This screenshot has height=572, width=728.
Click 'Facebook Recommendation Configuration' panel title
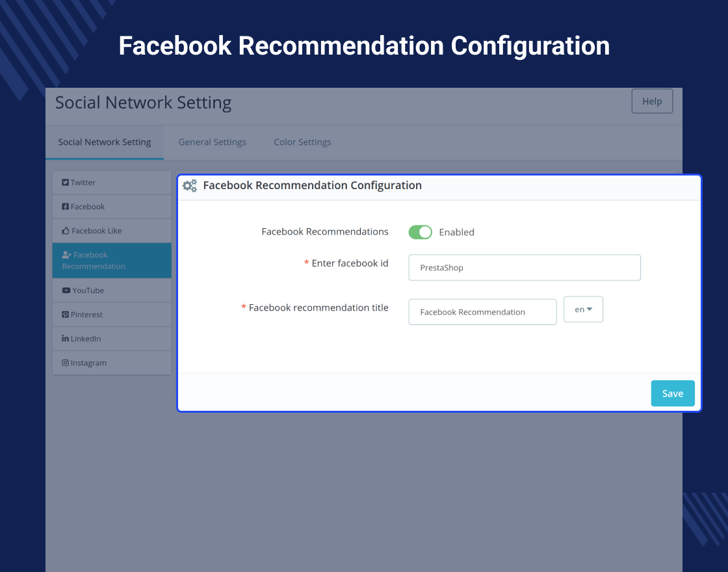pos(313,185)
